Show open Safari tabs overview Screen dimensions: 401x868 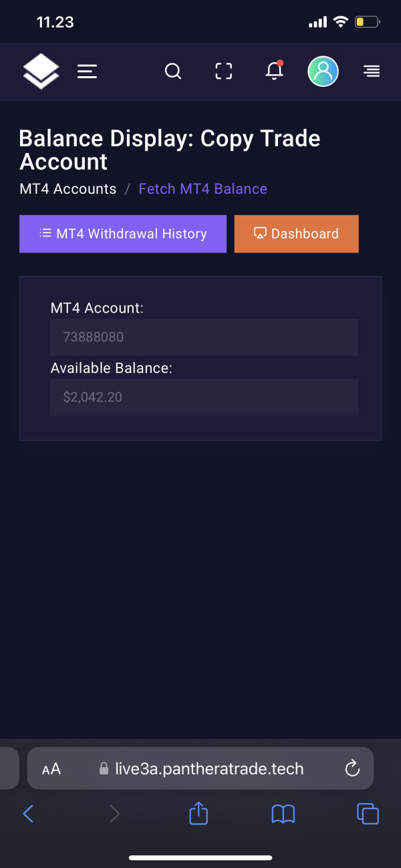(368, 813)
